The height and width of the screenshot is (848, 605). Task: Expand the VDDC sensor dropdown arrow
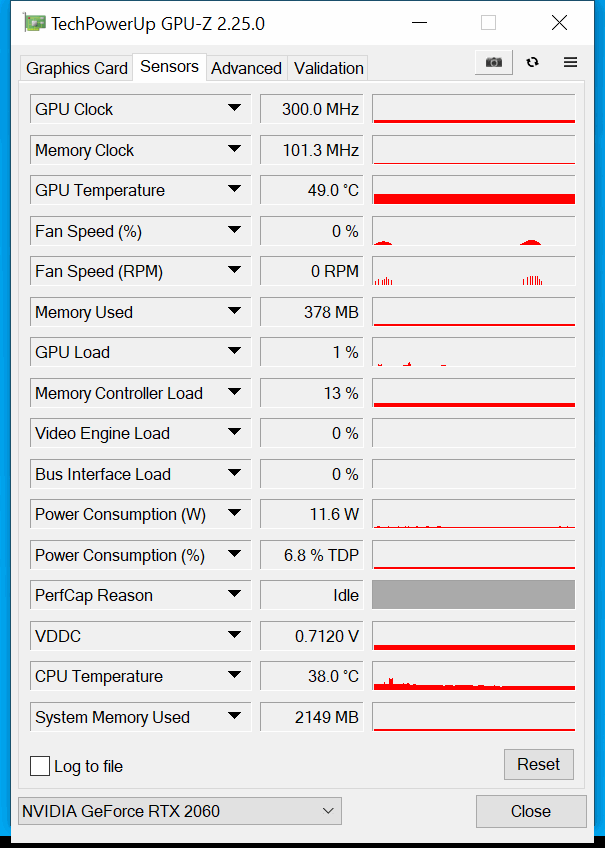pyautogui.click(x=234, y=634)
